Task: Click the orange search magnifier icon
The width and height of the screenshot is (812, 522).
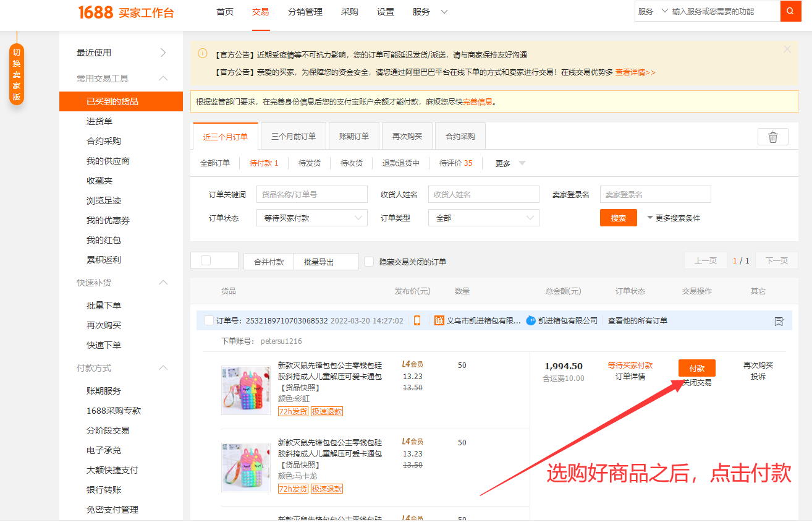Action: tap(790, 11)
